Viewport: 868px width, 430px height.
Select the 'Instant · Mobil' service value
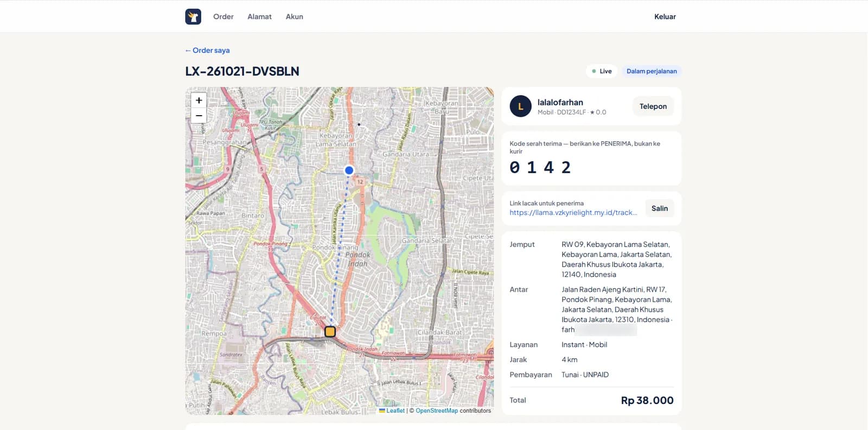coord(584,345)
